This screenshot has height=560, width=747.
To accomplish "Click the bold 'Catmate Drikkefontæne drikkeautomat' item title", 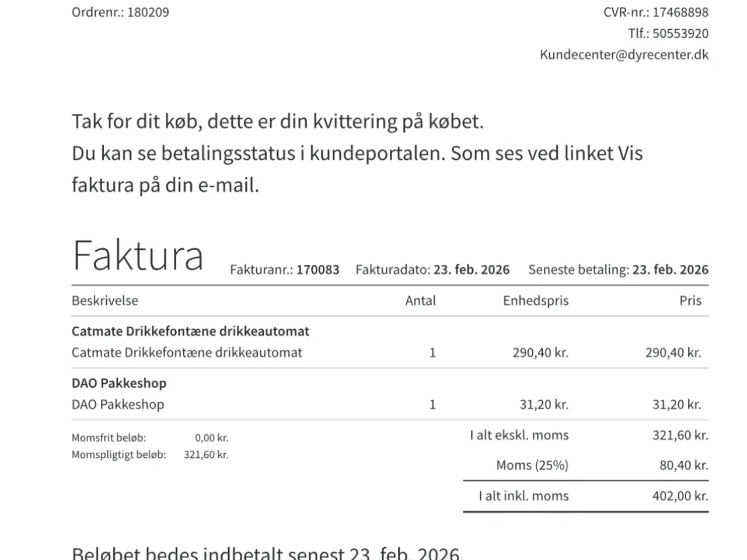I will (190, 331).
